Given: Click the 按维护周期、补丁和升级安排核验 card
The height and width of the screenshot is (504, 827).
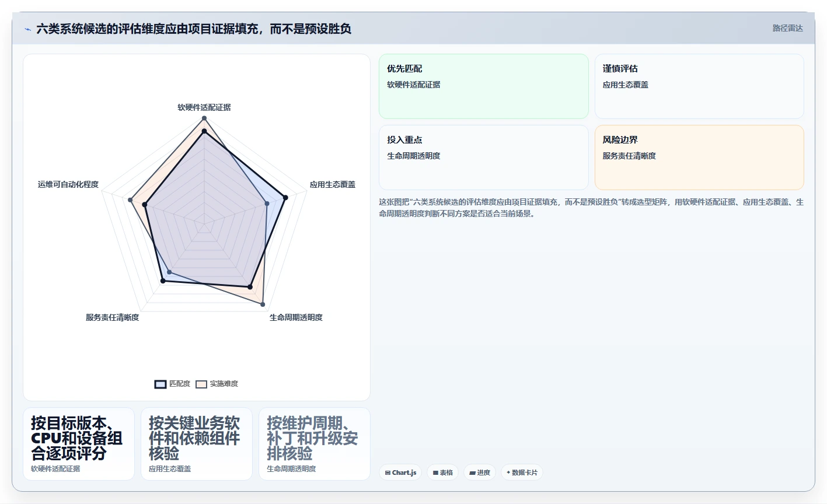Looking at the screenshot, I should tap(315, 444).
